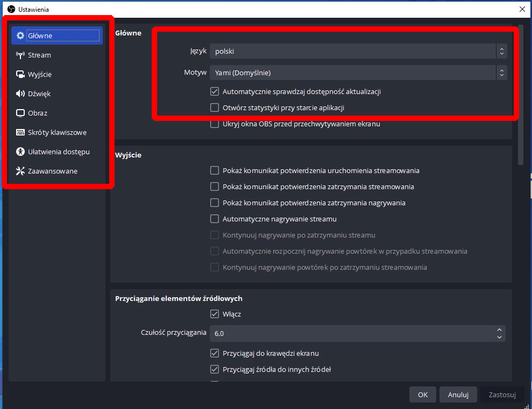Screen dimensions: 532x409
Task: Select the Stream settings tab label
Action: 39,55
